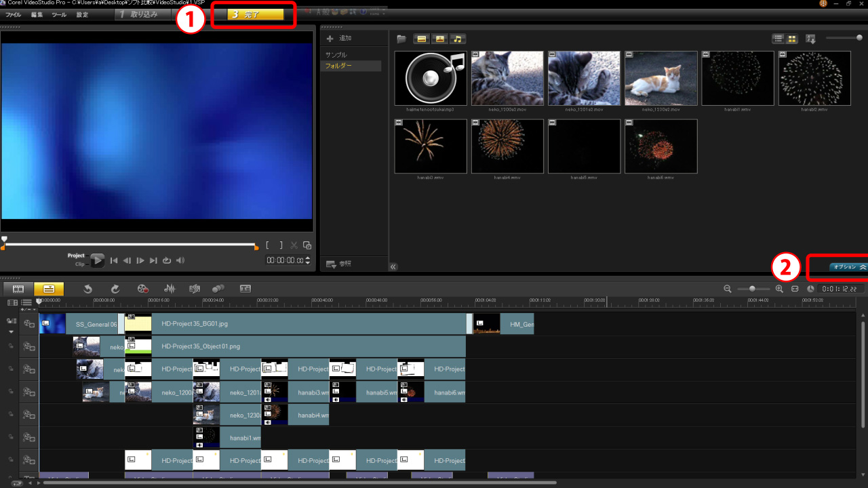
Task: Toggle audio files visibility in library
Action: [458, 39]
